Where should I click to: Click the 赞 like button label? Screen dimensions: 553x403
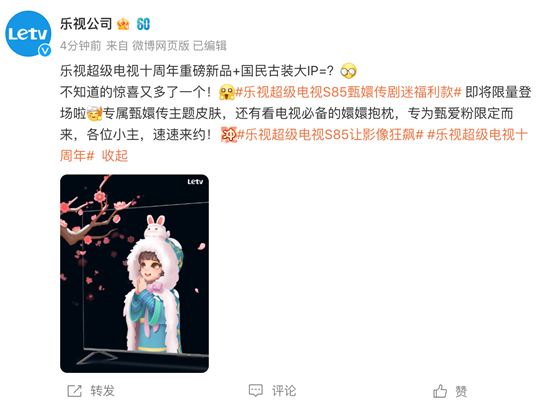(461, 391)
